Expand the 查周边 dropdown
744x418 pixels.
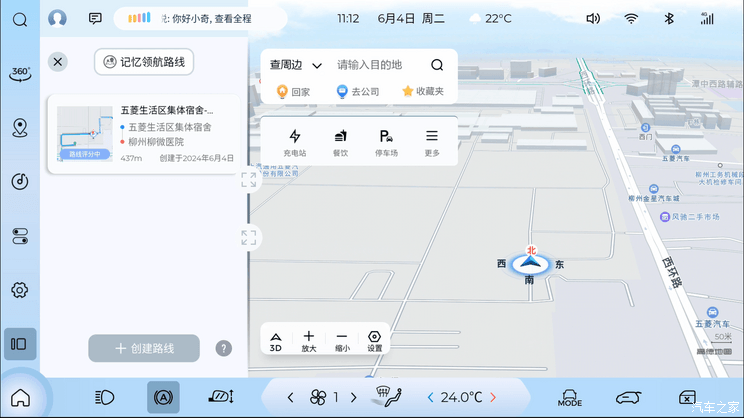coord(296,65)
